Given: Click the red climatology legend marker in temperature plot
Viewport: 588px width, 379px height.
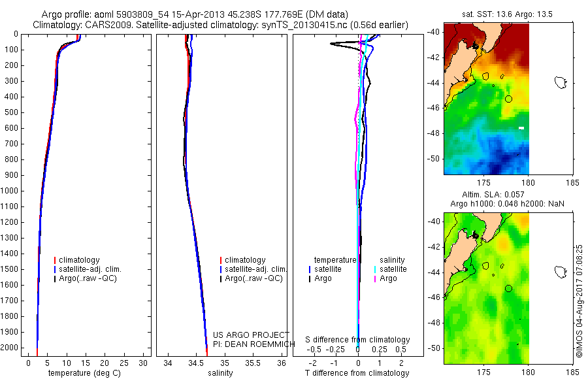Looking at the screenshot, I should [x=55, y=260].
